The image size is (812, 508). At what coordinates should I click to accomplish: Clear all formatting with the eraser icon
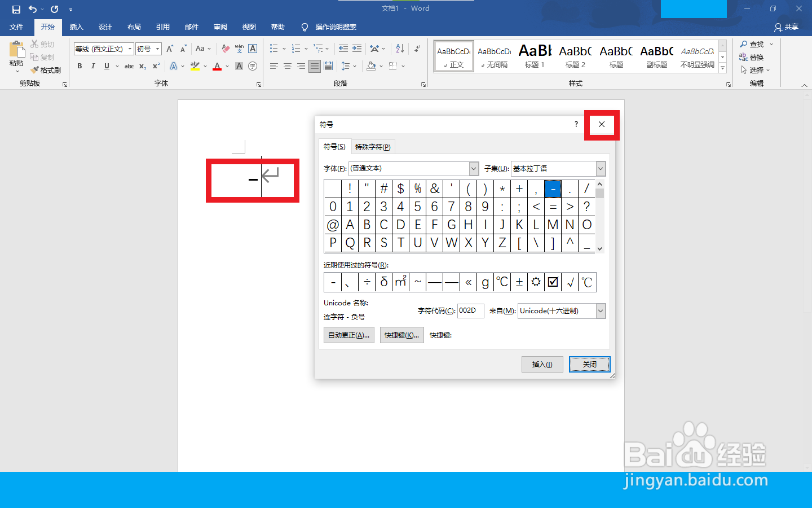click(x=226, y=49)
